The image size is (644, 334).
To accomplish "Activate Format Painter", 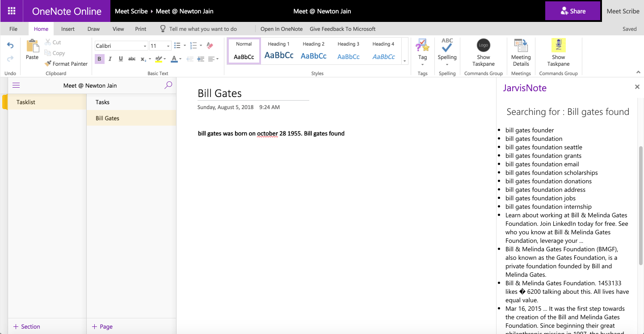I will [x=66, y=63].
